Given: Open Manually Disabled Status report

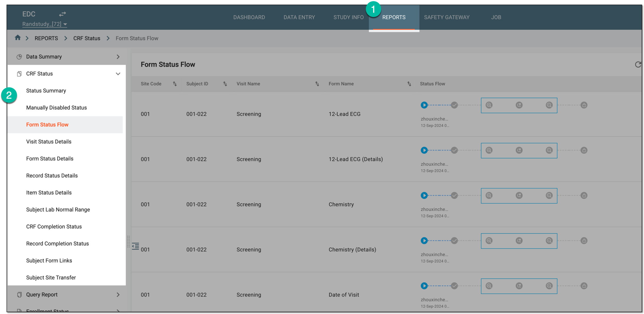Looking at the screenshot, I should point(56,108).
